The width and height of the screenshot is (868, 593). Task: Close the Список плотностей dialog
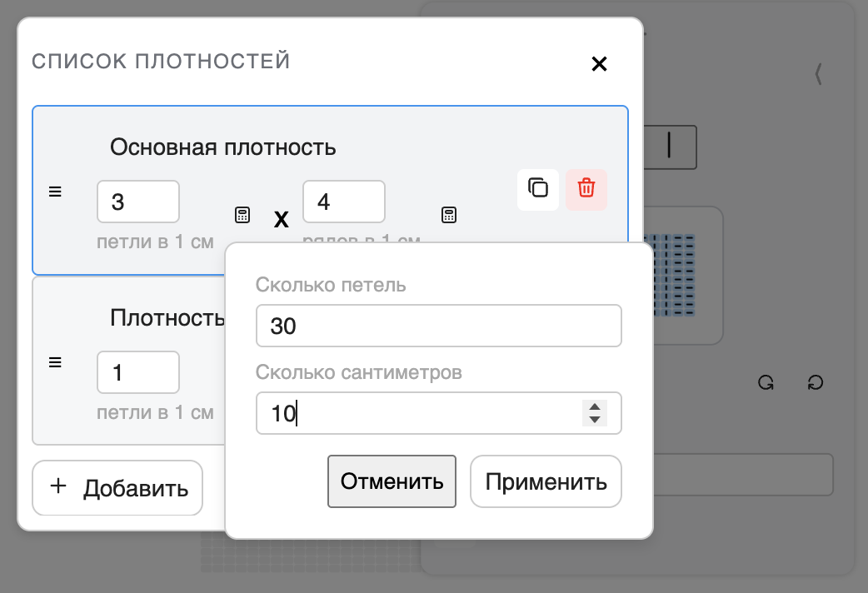(599, 63)
